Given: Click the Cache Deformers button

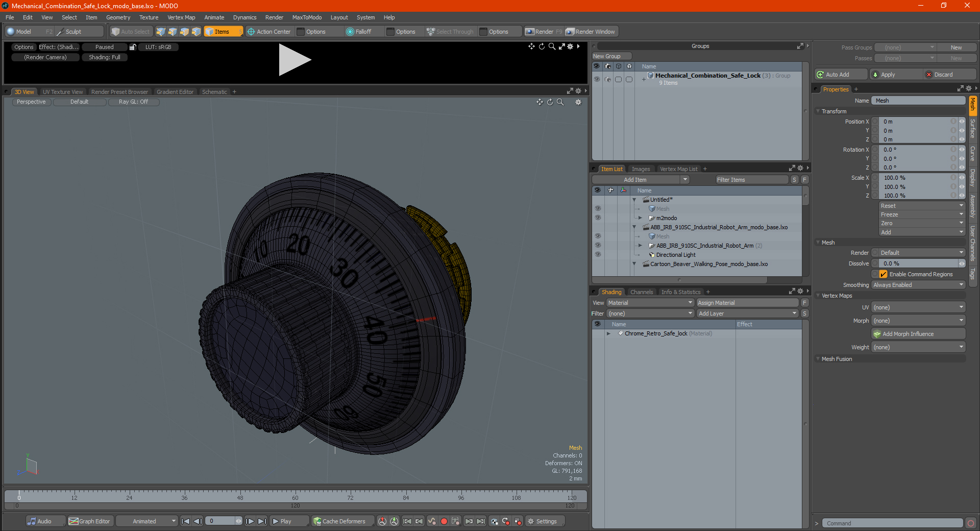Looking at the screenshot, I should click(x=343, y=521).
